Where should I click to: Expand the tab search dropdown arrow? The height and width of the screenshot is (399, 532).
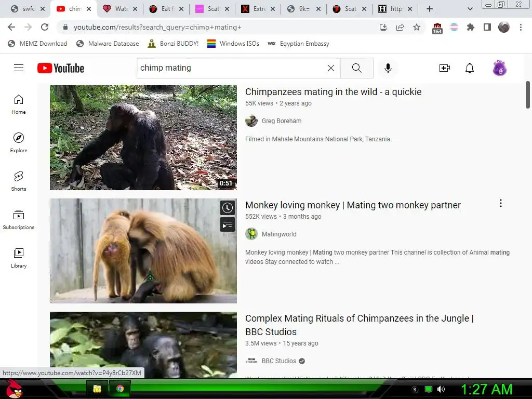click(470, 9)
